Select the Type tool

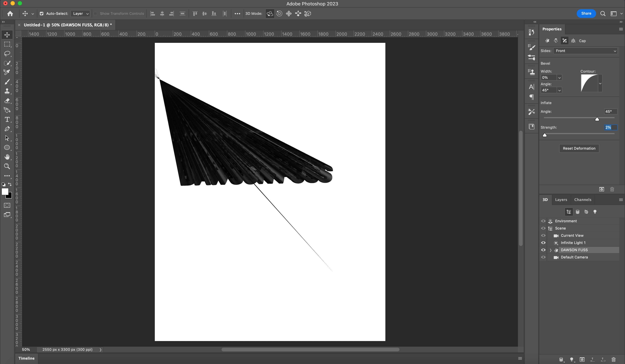pos(7,120)
